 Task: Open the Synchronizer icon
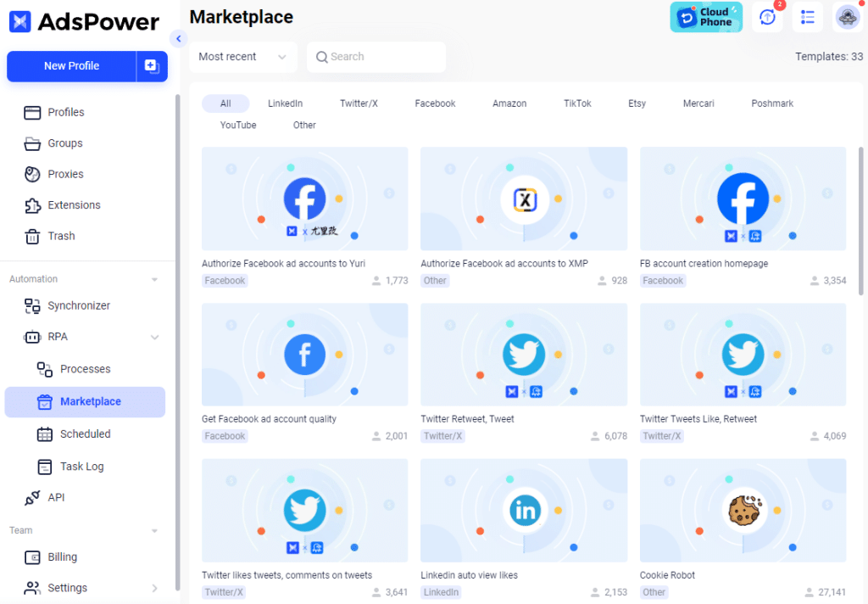point(32,306)
